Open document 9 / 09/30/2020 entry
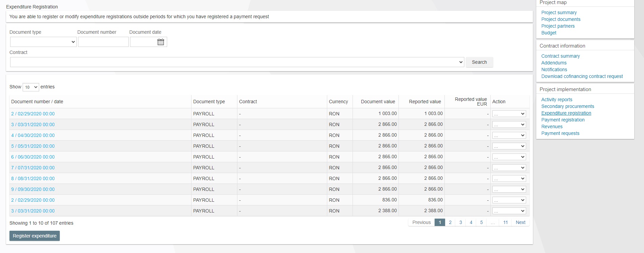Image resolution: width=644 pixels, height=253 pixels. coord(33,189)
